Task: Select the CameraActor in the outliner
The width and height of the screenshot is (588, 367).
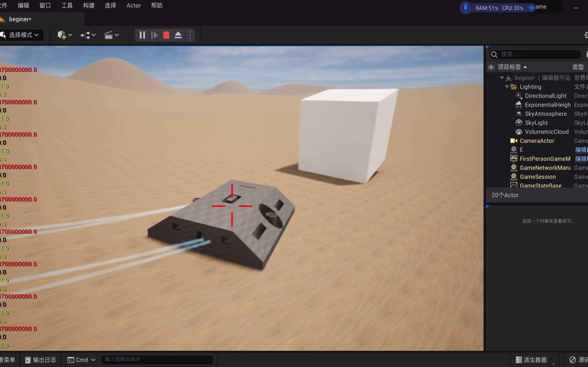Action: [x=537, y=141]
